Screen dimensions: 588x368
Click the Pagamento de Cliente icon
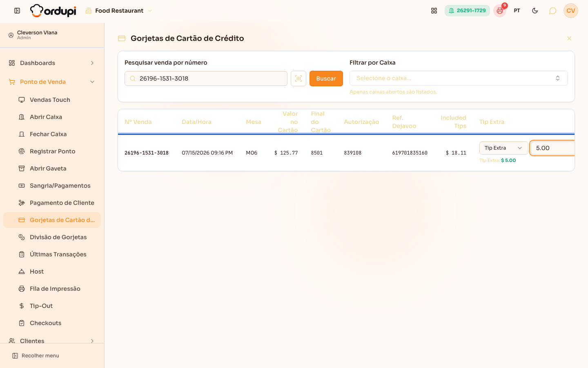click(22, 203)
